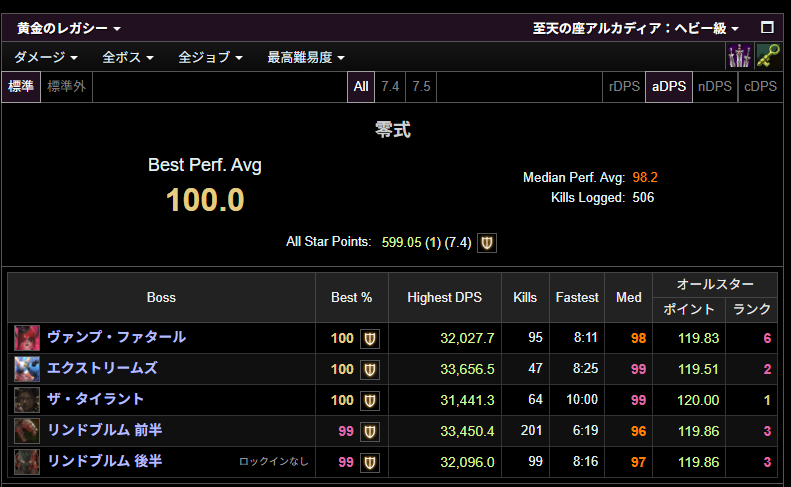Expand the 全ジョブ job filter dropdown
This screenshot has width=791, height=487.
[210, 57]
